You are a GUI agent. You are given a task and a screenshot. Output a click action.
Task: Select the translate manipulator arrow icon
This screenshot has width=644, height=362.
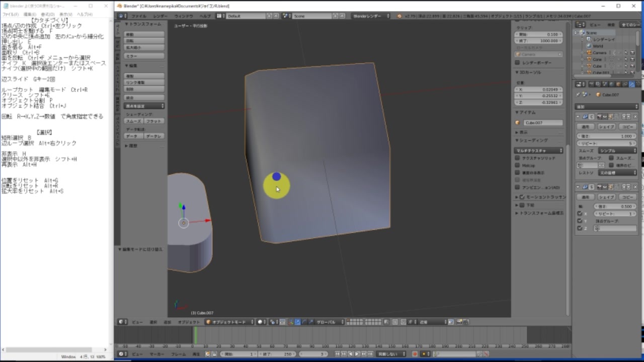297,322
